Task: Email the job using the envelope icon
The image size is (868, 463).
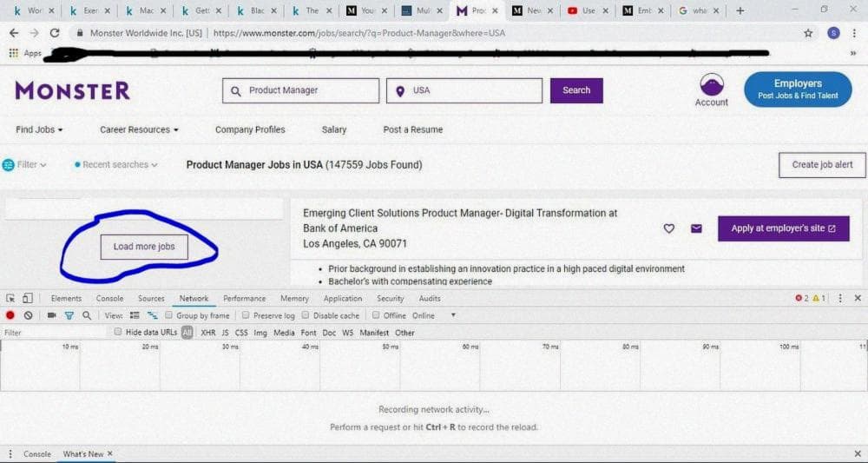Action: tap(696, 228)
